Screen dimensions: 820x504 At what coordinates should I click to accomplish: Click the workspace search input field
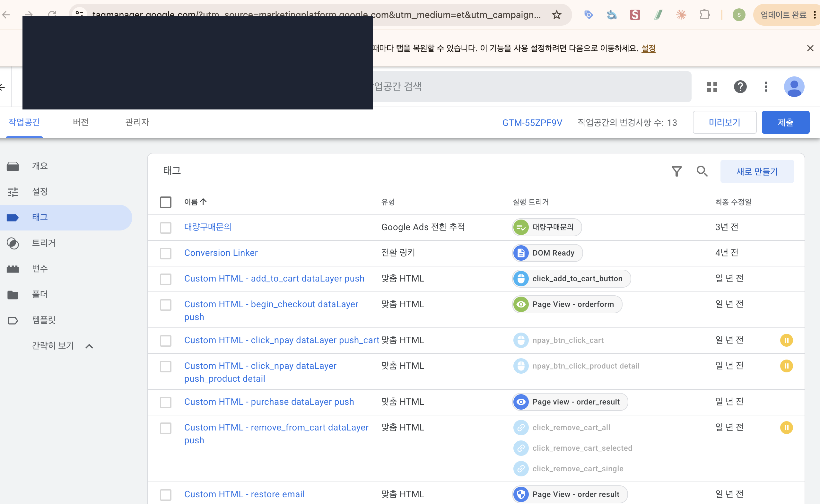point(532,87)
